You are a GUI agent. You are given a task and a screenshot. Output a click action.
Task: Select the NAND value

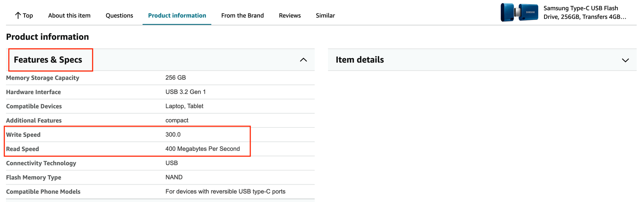(174, 177)
